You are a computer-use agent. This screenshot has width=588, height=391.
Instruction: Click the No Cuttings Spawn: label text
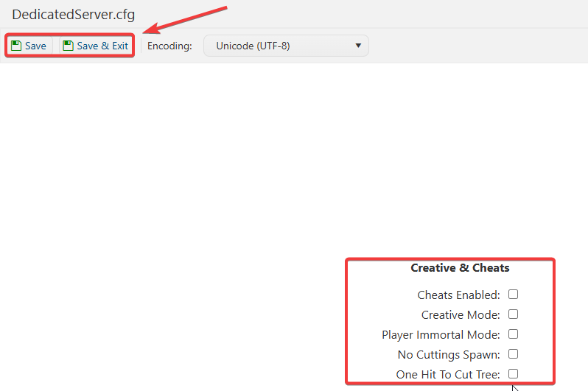pos(449,355)
